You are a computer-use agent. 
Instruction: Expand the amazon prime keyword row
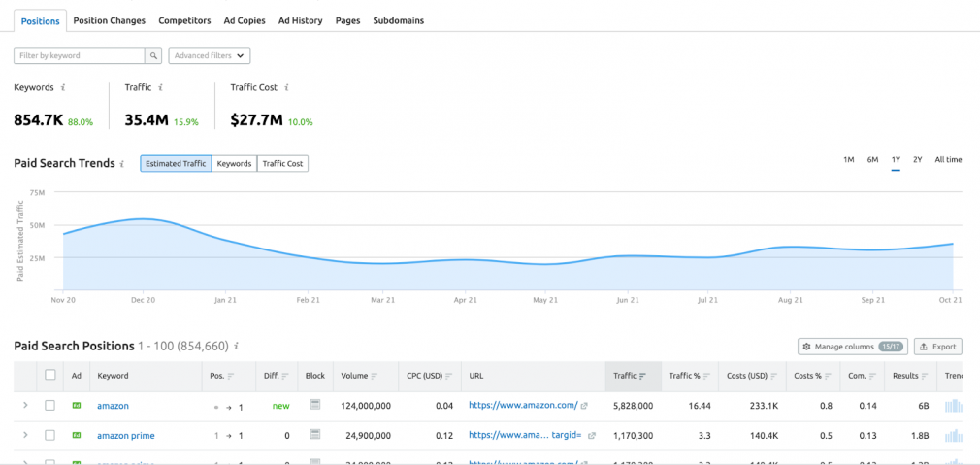click(x=25, y=435)
